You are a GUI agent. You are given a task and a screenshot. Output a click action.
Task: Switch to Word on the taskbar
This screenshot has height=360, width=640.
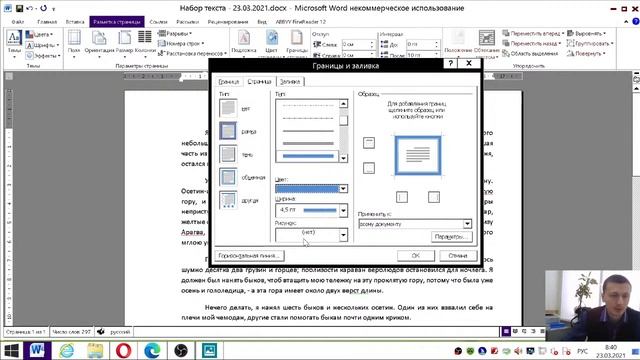pyautogui.click(x=38, y=351)
